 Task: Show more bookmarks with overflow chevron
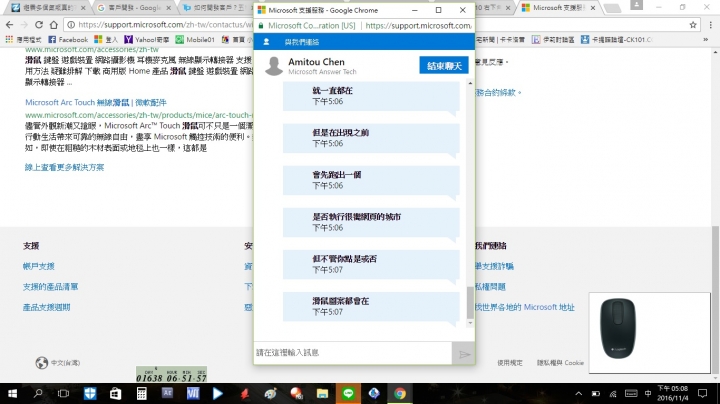[705, 39]
